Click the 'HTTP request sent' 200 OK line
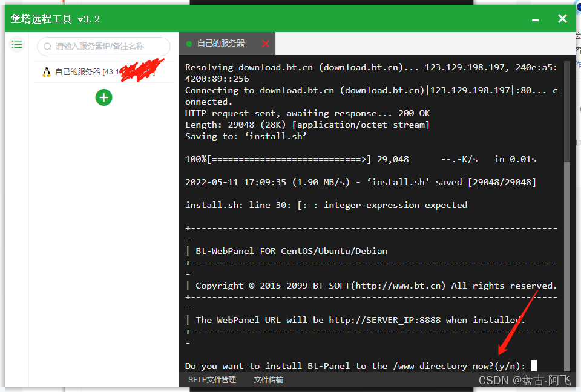The width and height of the screenshot is (581, 392). [307, 113]
